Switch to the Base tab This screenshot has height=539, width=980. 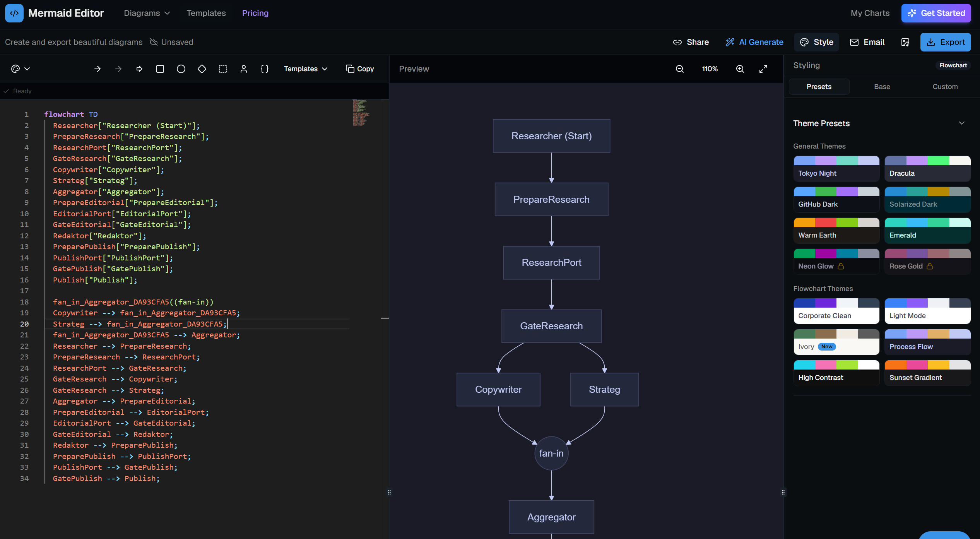(882, 87)
